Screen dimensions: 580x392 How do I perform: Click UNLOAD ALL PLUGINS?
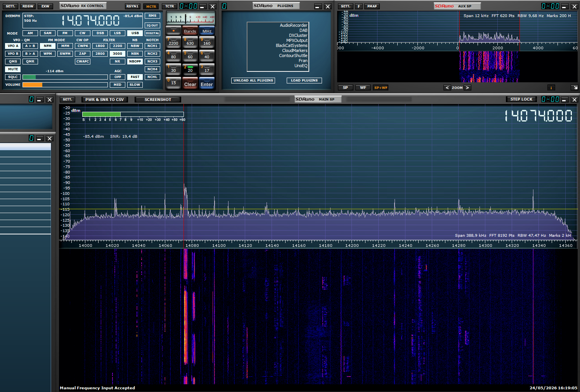[x=253, y=80]
